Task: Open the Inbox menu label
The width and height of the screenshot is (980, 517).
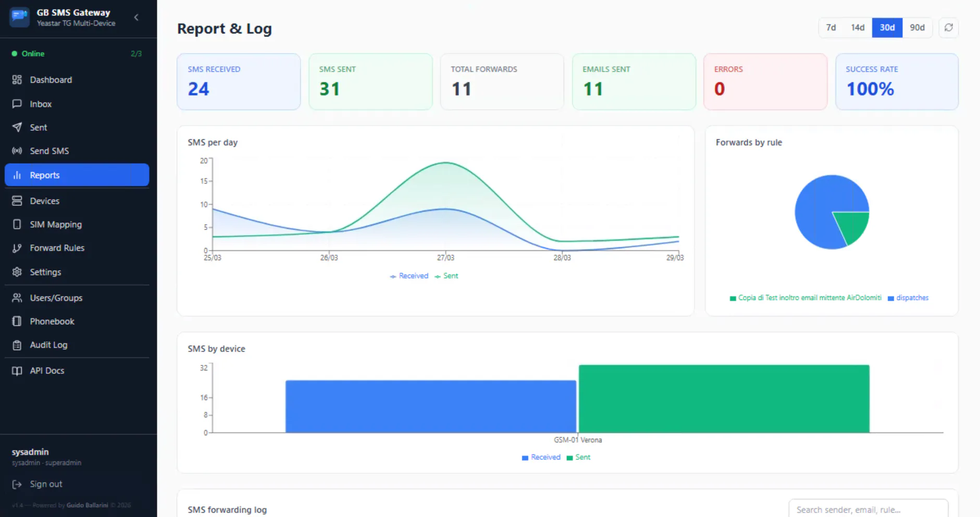Action: point(41,104)
